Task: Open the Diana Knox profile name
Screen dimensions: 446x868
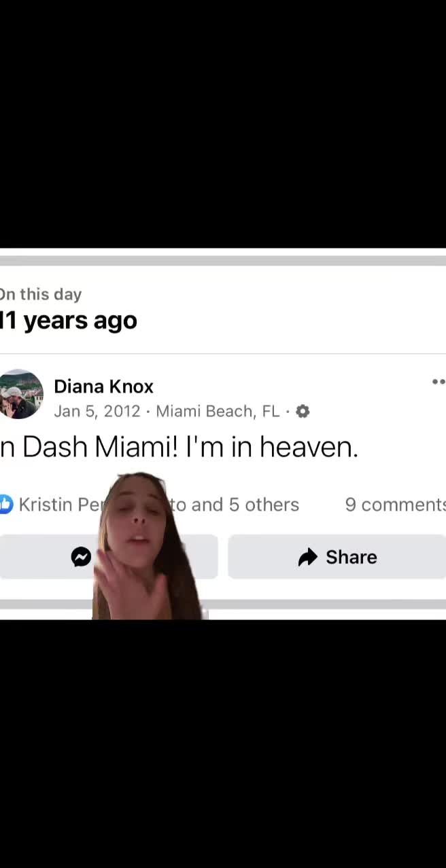Action: pyautogui.click(x=103, y=386)
